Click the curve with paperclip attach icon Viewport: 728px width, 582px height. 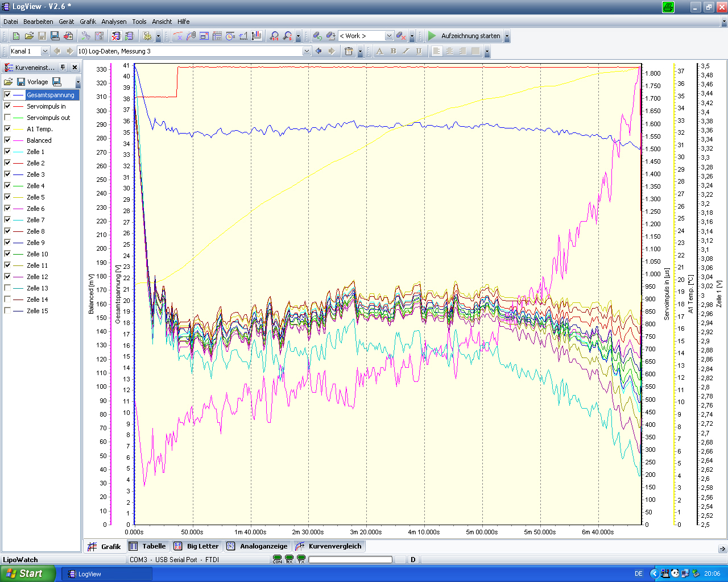point(191,36)
